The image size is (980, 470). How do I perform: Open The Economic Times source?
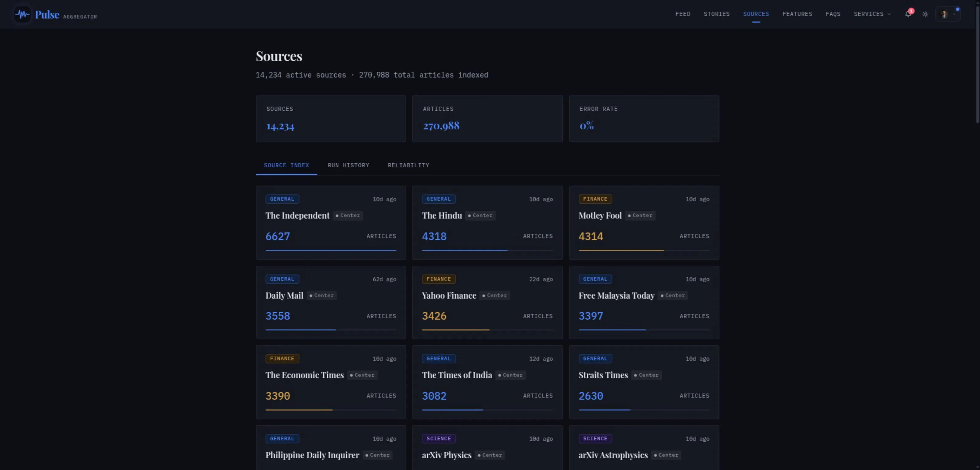[x=331, y=382]
